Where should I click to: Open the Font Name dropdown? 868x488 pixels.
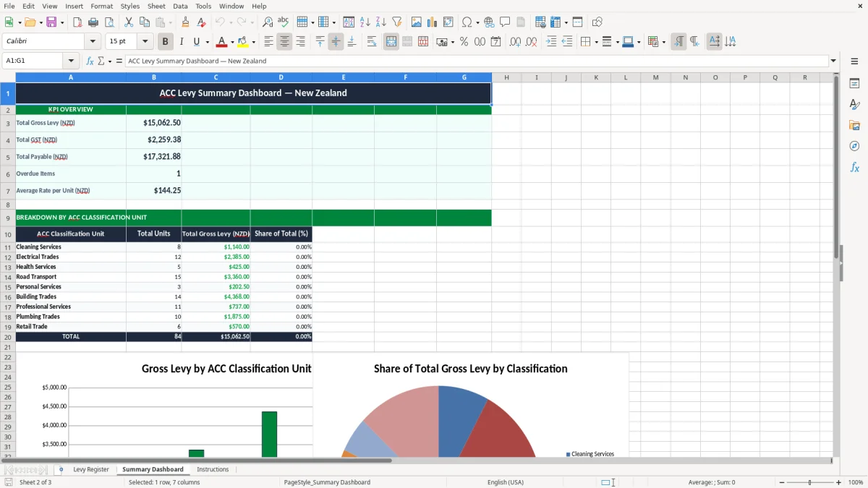tap(93, 42)
